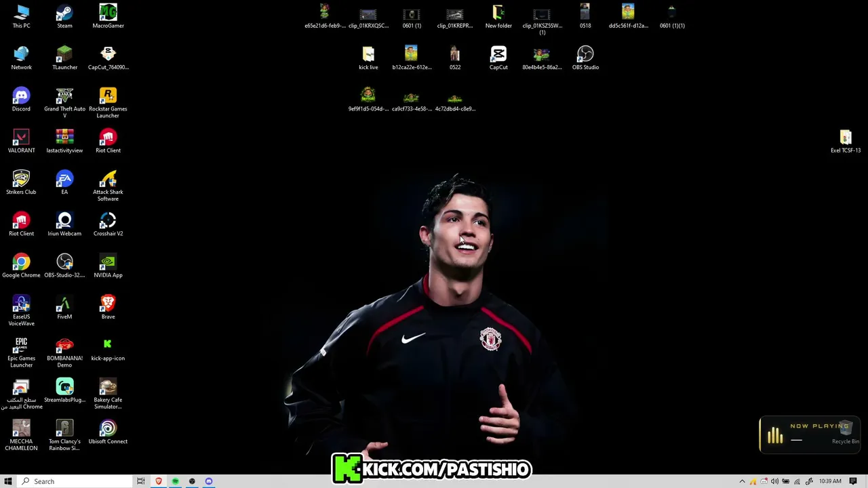Select the 80e4b4e5-86a2 image file
The width and height of the screenshot is (868, 488).
[x=542, y=58]
